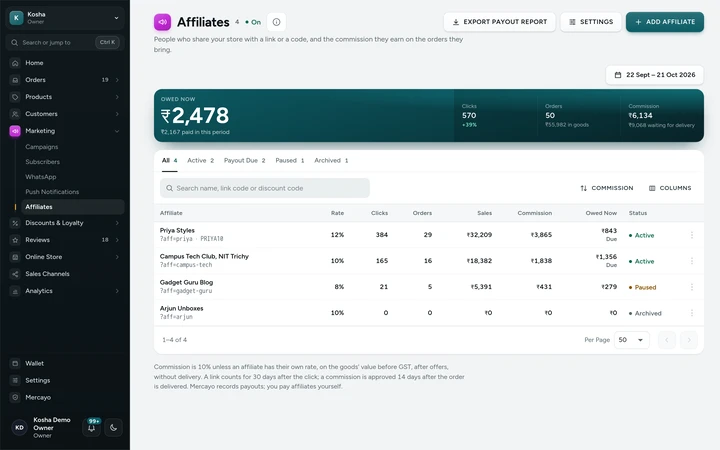This screenshot has width=720, height=450.
Task: Open row menu for Arjun Unboxes
Action: coord(692,313)
